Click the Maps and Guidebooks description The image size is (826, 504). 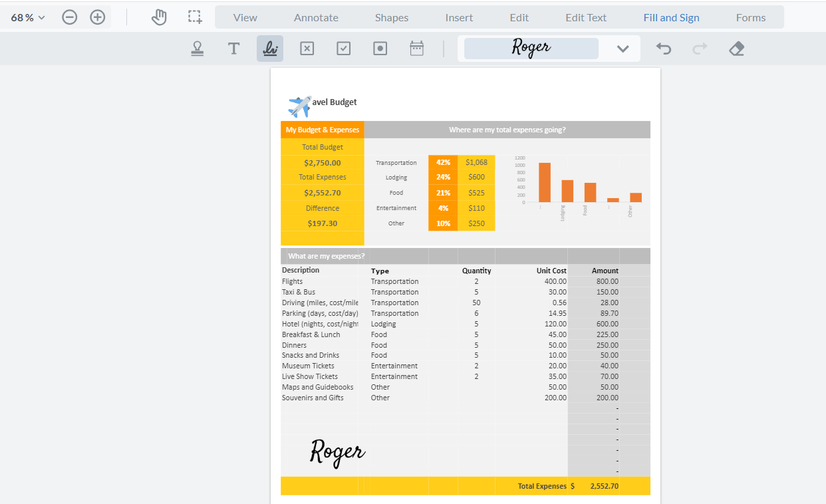[318, 387]
